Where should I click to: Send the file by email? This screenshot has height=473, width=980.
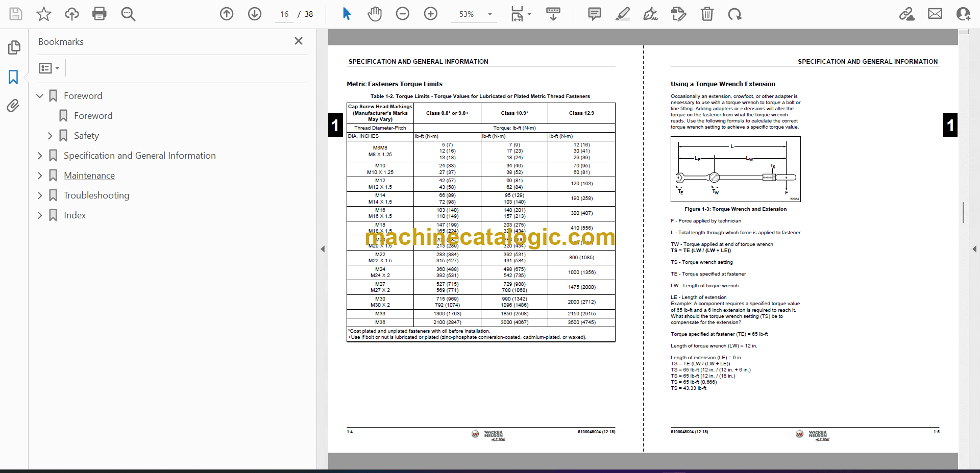(x=935, y=14)
